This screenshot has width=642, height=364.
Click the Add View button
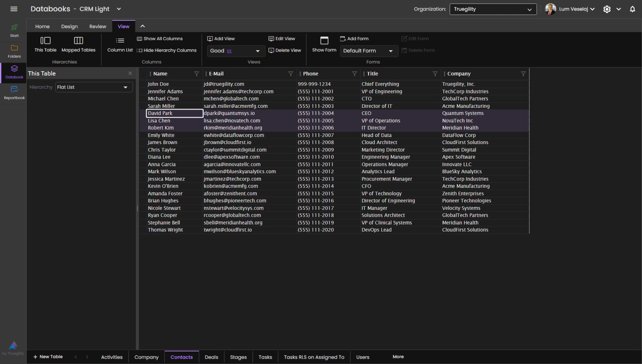(x=221, y=39)
